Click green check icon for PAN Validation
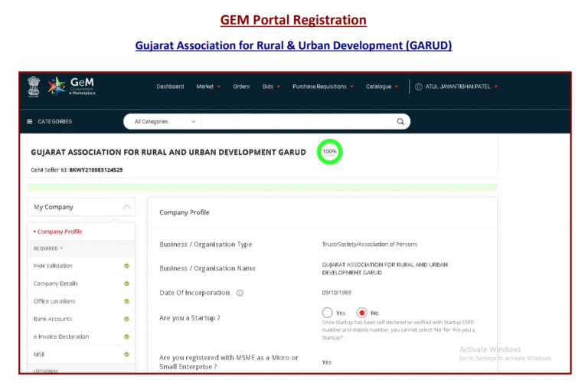The width and height of the screenshot is (588, 384). point(127,266)
